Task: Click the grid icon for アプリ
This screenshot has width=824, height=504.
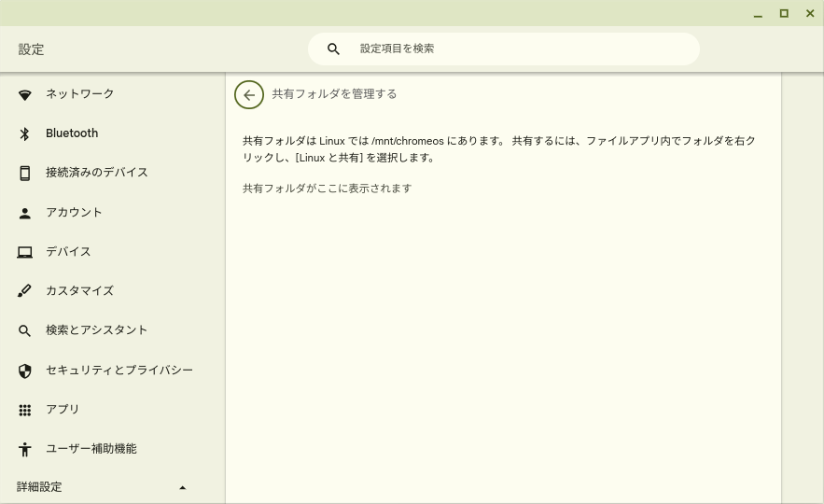Action: tap(24, 410)
